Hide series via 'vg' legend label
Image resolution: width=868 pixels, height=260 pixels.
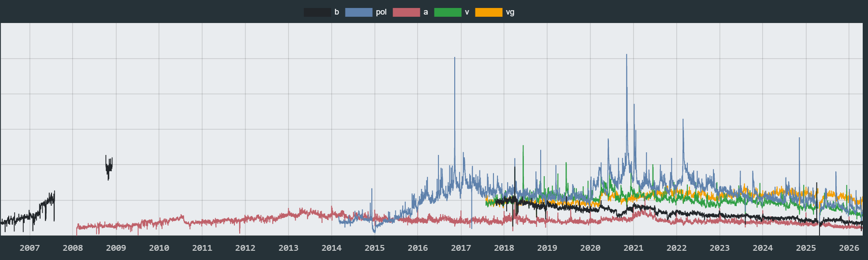[510, 12]
